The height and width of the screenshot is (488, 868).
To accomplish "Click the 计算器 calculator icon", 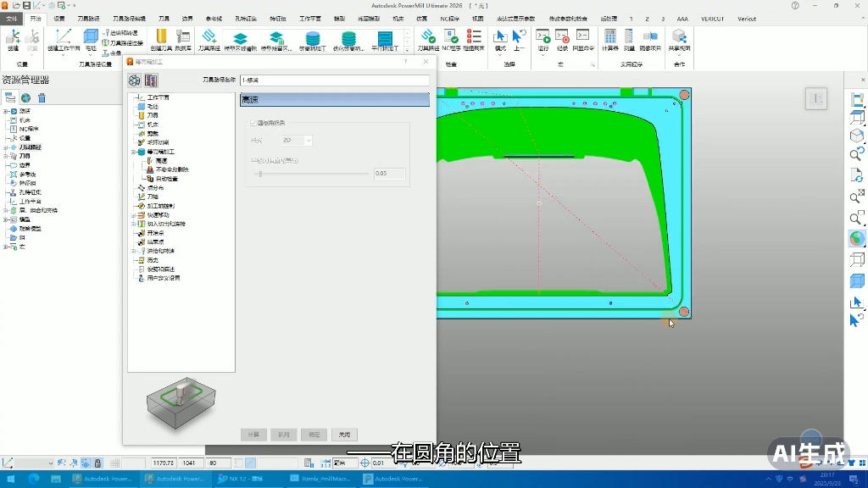I will (x=609, y=37).
